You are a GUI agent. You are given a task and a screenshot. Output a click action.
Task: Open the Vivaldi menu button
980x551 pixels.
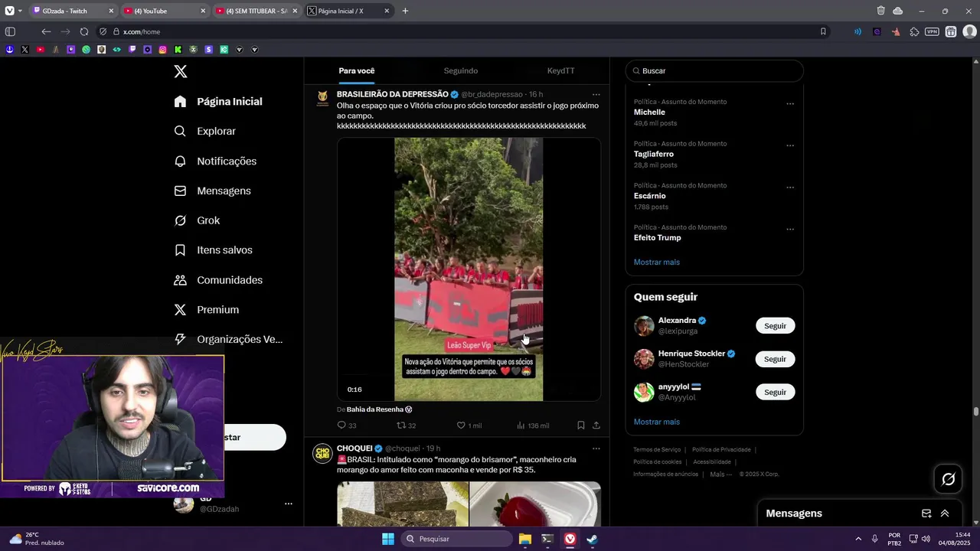[x=10, y=11]
